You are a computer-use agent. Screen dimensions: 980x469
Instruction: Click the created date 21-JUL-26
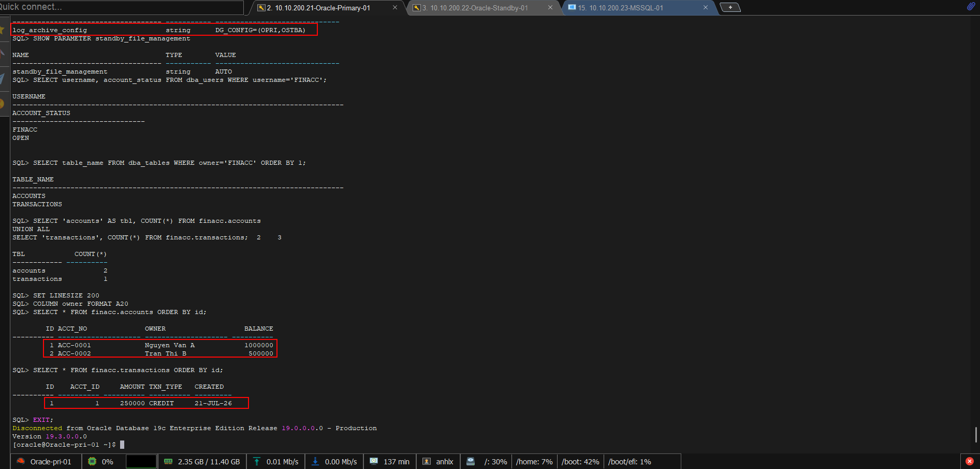click(x=213, y=403)
